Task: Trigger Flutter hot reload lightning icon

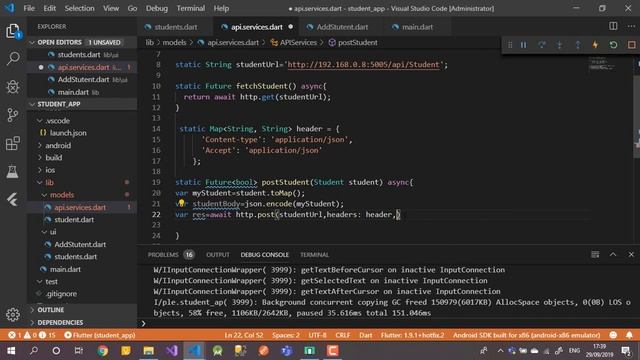Action: 596,45
